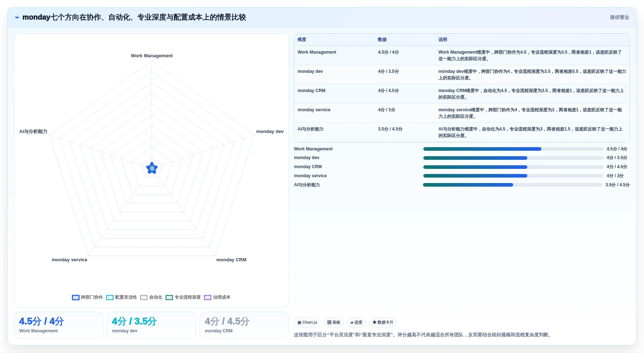Viewport: 644px width, 353px height.
Task: Toggle the 专业流程深度 legend swatch
Action: 169,298
